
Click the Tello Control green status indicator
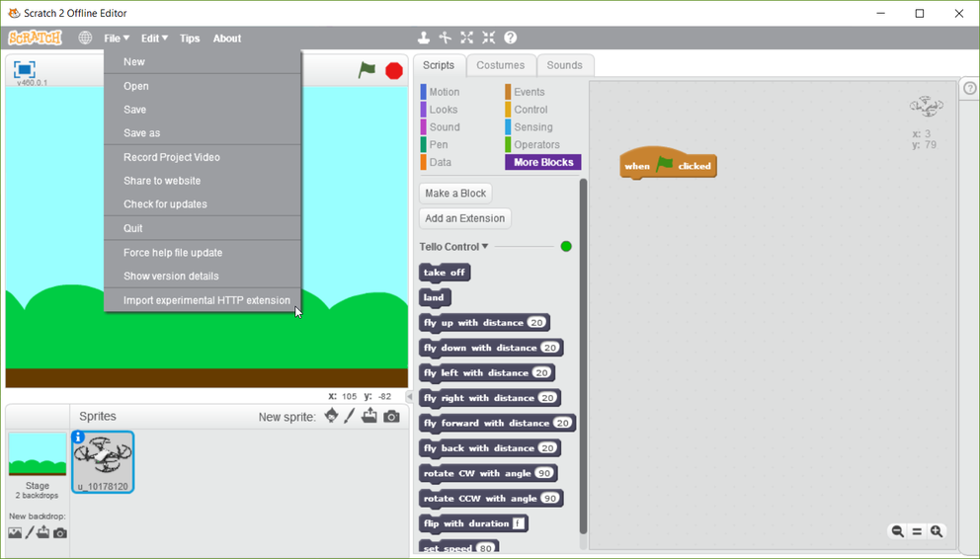coord(566,246)
